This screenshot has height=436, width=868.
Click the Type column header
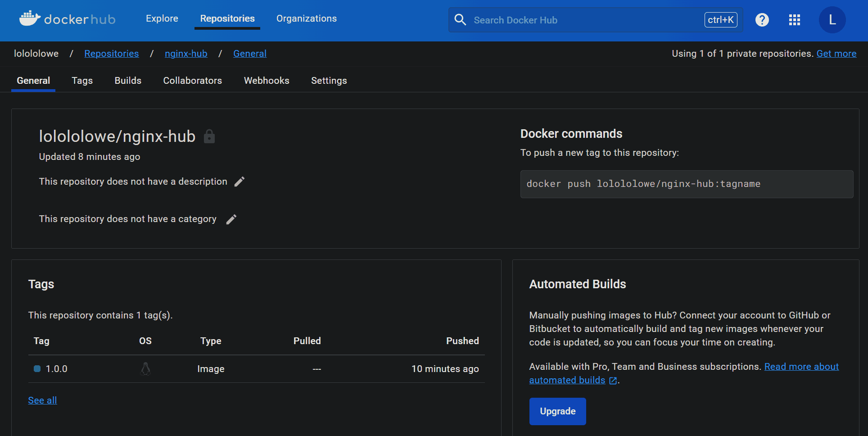[x=211, y=341]
